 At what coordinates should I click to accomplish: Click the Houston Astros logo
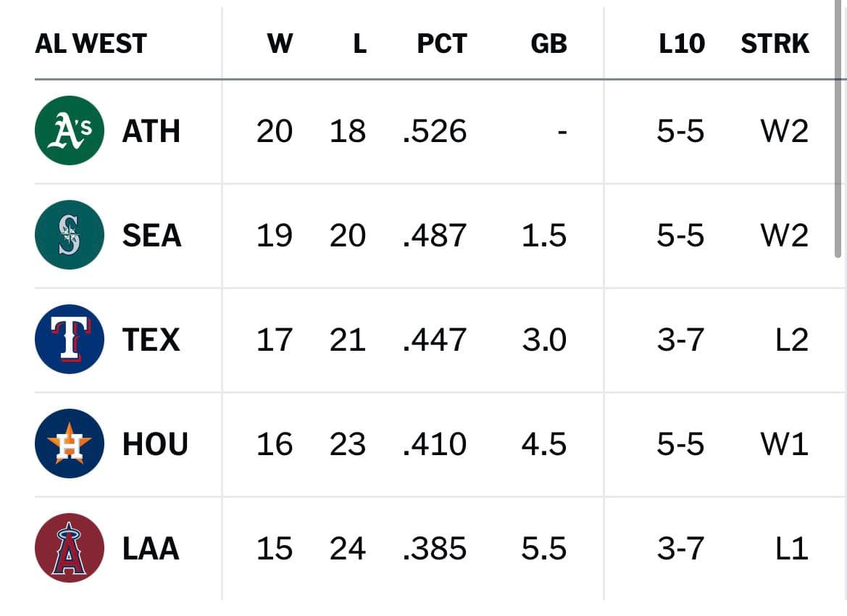pos(69,444)
